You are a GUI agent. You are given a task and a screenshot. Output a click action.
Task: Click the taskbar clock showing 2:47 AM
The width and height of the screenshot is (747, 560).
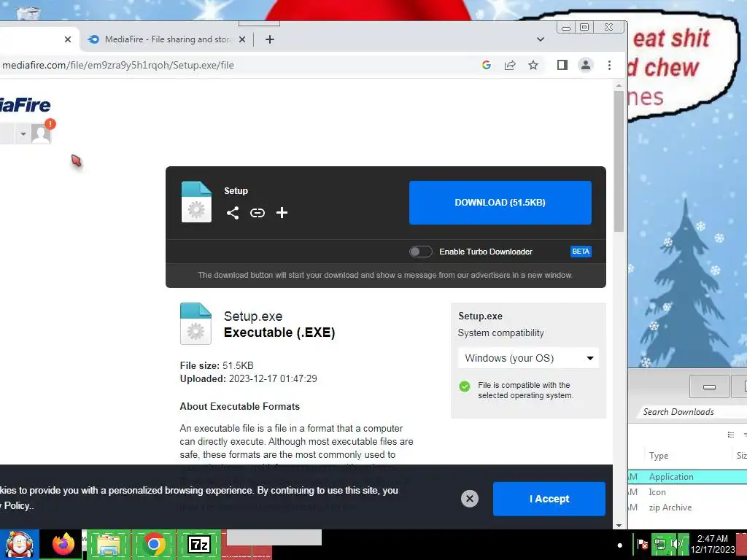[712, 544]
